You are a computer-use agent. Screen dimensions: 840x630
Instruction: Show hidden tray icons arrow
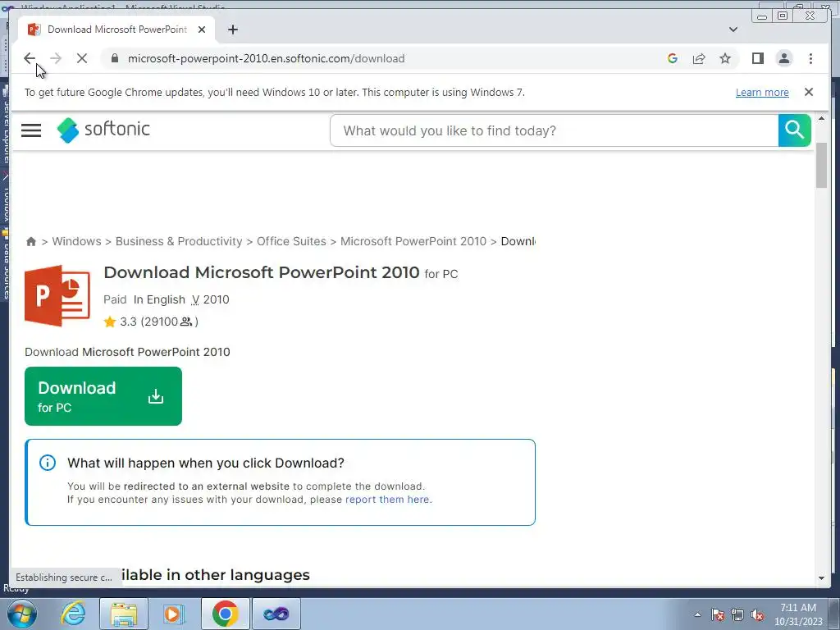tap(697, 615)
